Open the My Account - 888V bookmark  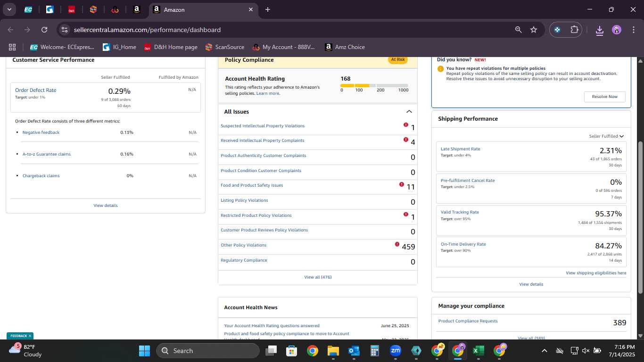tap(283, 47)
